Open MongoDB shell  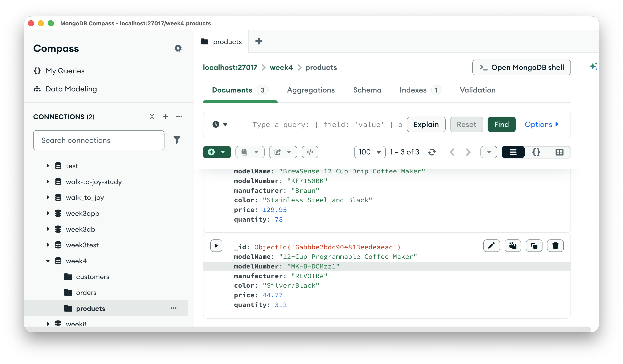click(x=521, y=68)
